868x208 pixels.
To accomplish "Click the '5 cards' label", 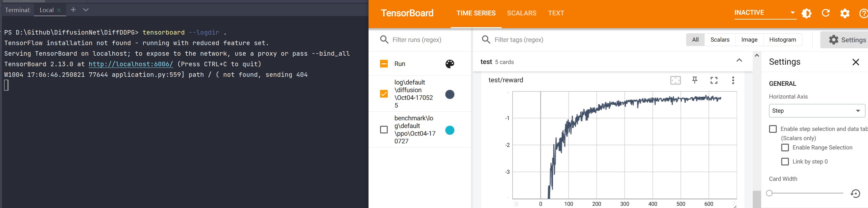I will (x=504, y=62).
